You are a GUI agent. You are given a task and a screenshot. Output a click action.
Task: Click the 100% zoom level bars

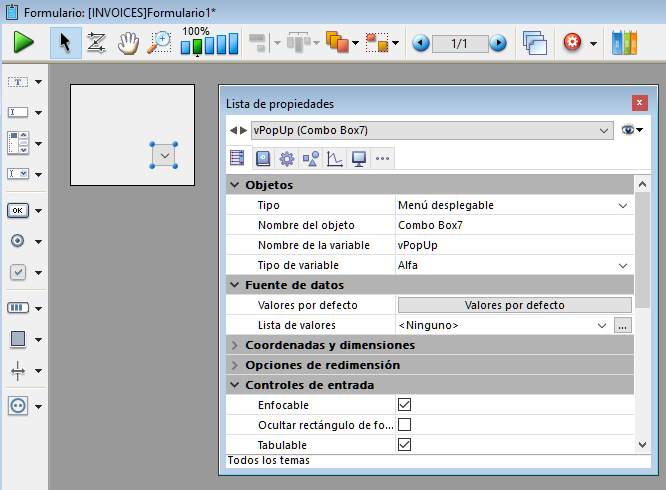coord(209,44)
